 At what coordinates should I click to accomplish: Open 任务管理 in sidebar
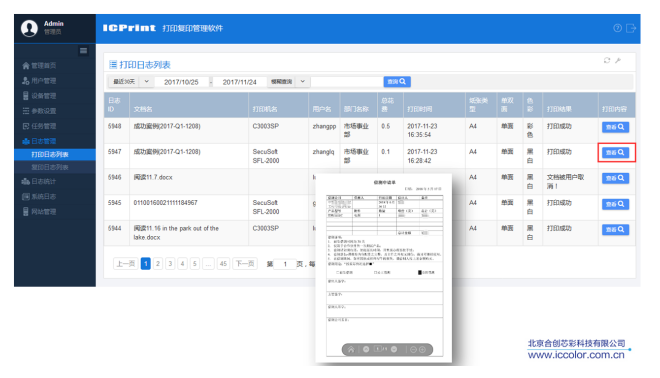[39, 126]
